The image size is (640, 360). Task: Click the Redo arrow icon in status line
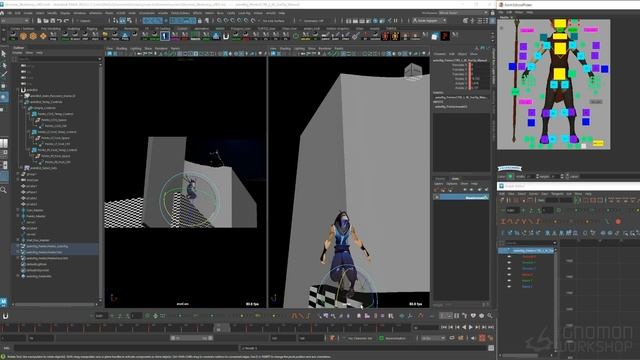66,20
